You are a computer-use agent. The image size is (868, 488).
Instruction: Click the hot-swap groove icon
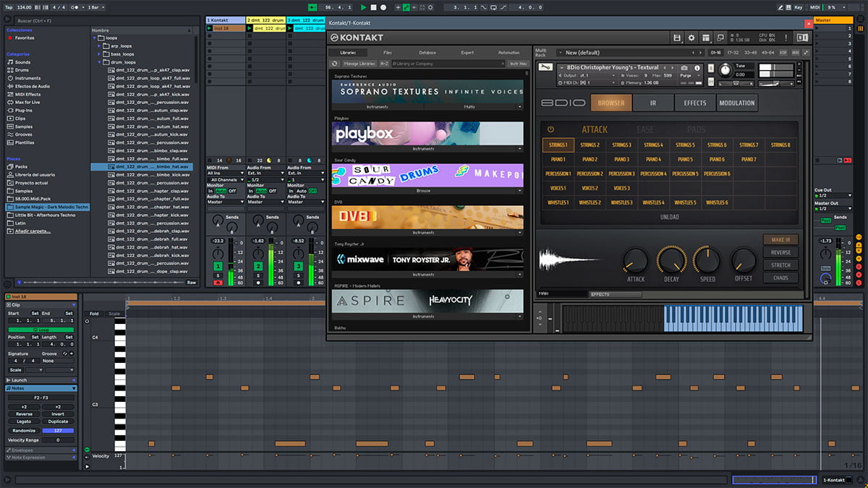tap(64, 354)
